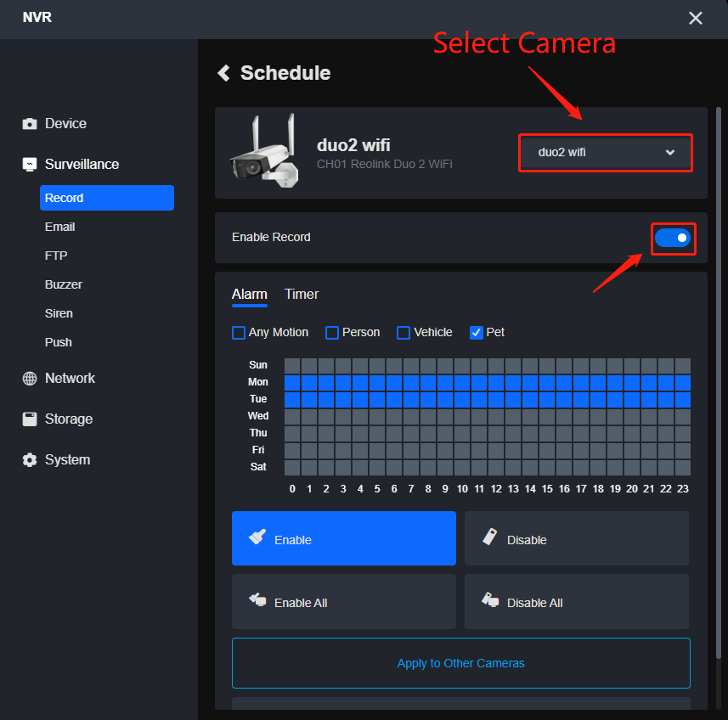Switch to the Timer tab
The image size is (728, 720).
301,295
